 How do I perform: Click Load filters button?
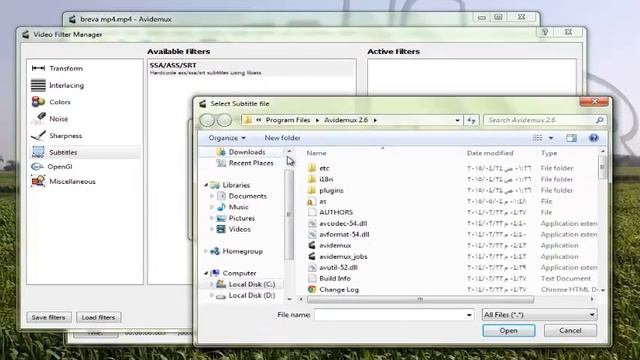[x=98, y=317]
